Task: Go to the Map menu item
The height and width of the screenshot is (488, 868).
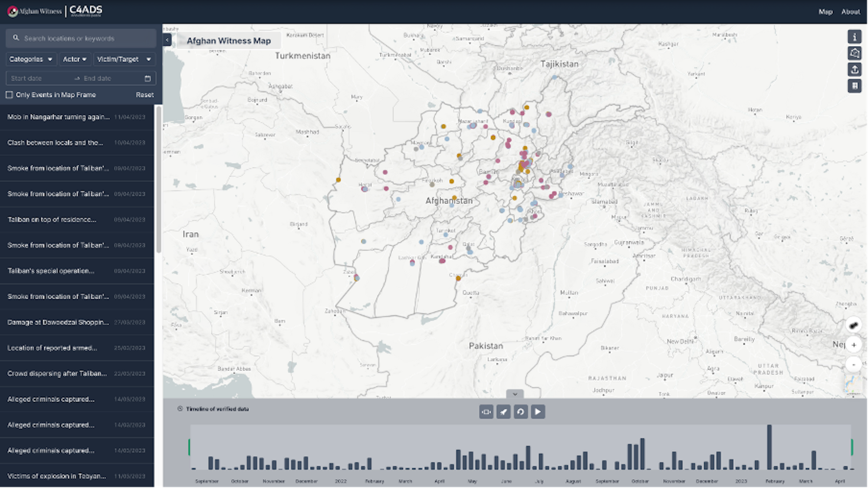Action: [825, 12]
